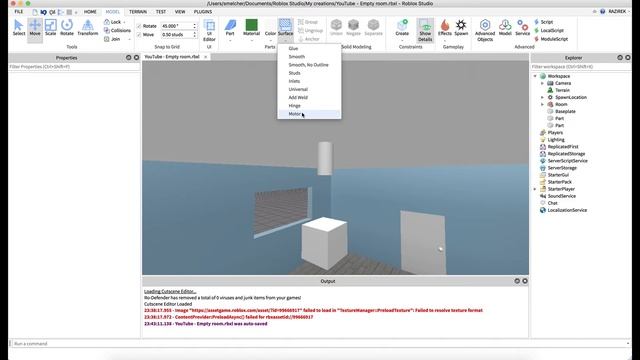Choose Universal surface type
The width and height of the screenshot is (640, 360).
(309, 89)
